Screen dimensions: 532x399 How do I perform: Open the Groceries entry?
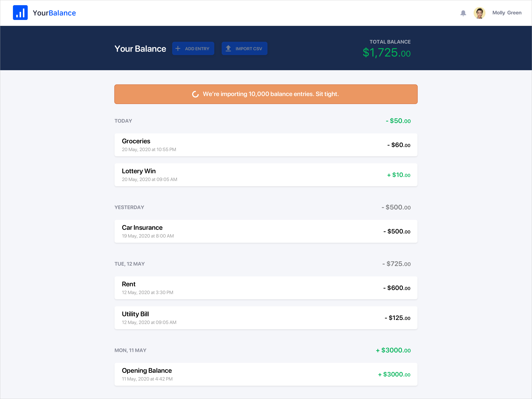(x=266, y=145)
